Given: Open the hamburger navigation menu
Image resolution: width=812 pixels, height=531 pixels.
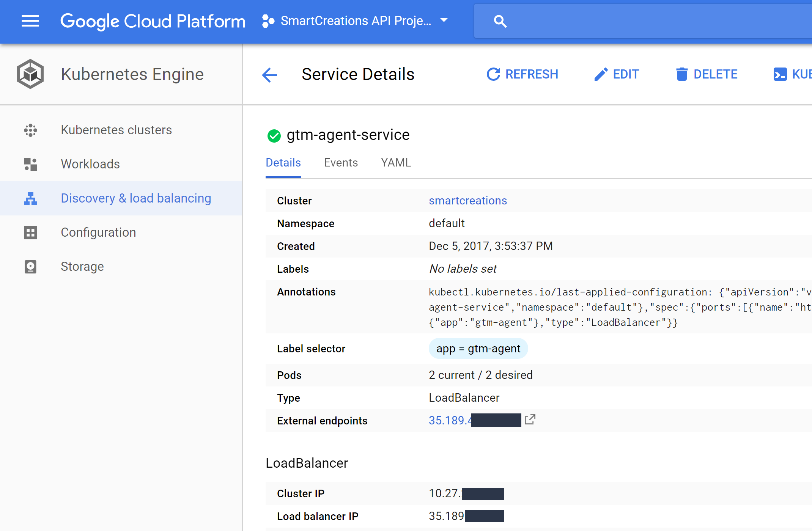Looking at the screenshot, I should [30, 21].
